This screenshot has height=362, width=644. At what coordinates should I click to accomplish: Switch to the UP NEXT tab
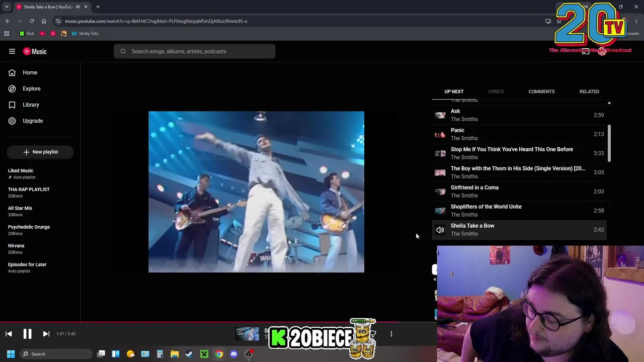tap(454, 92)
